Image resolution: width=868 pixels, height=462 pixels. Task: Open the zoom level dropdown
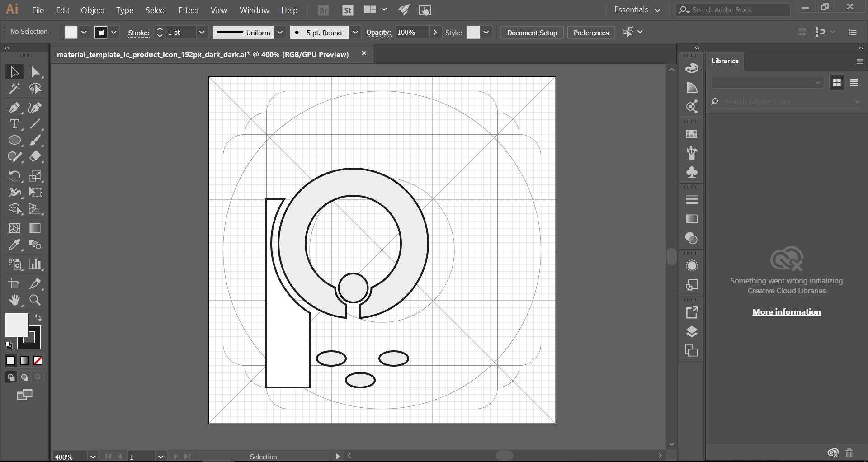[93, 457]
